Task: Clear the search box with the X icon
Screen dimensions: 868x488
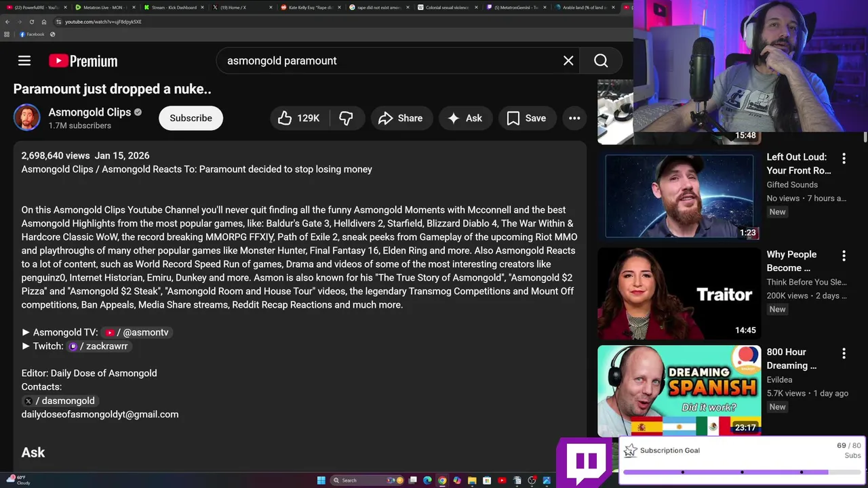Action: pyautogui.click(x=568, y=61)
